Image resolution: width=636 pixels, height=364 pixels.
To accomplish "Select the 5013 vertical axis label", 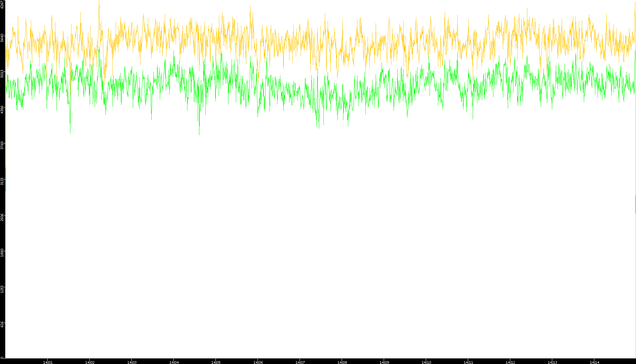I will pyautogui.click(x=2, y=74).
